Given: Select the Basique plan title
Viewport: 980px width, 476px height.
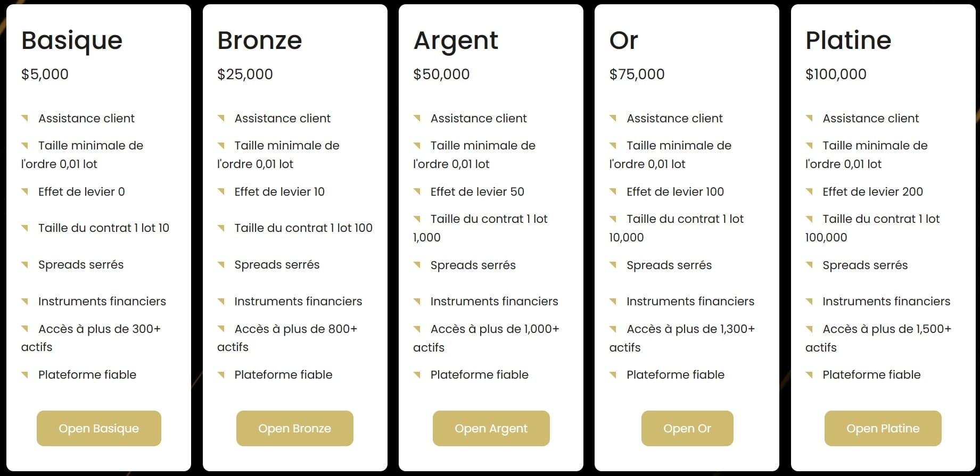Looking at the screenshot, I should click(71, 40).
